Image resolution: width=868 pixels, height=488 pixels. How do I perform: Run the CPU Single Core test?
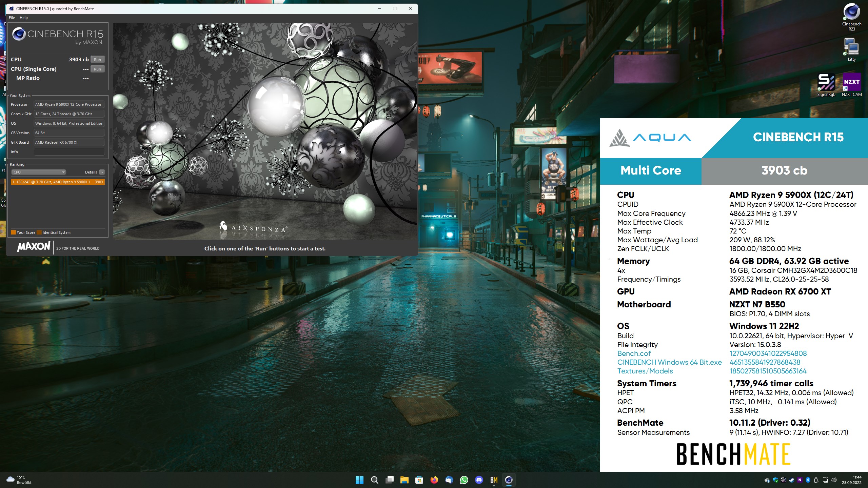[x=98, y=69]
